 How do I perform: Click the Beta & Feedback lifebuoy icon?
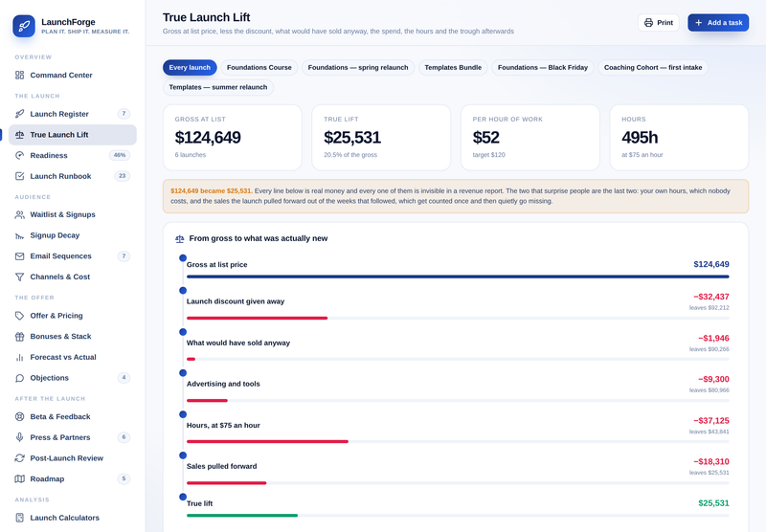pyautogui.click(x=19, y=417)
